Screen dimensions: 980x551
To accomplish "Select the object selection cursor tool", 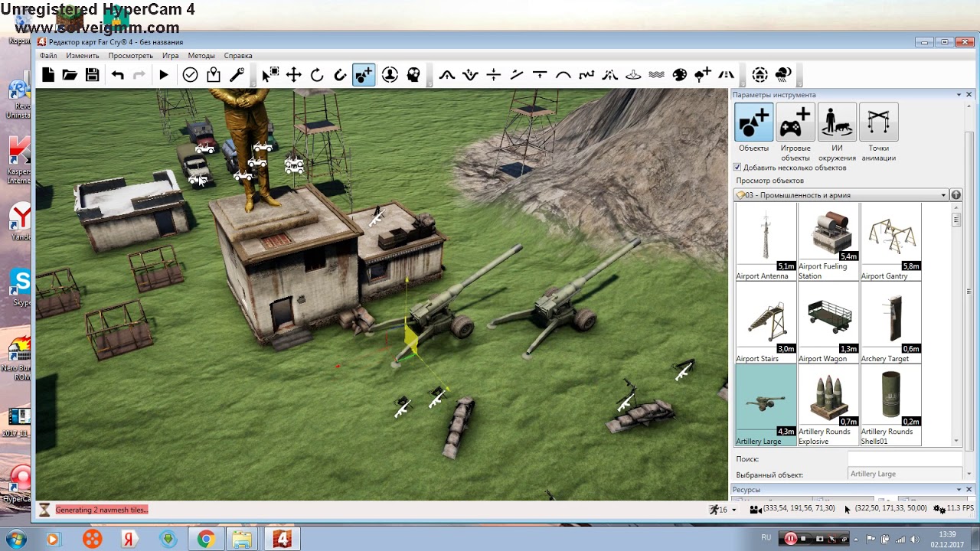I will pos(269,74).
